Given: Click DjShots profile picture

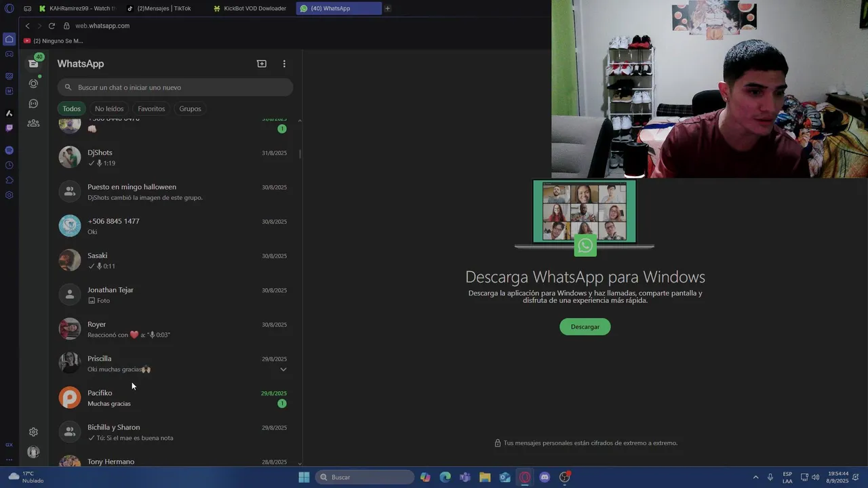Looking at the screenshot, I should 69,157.
